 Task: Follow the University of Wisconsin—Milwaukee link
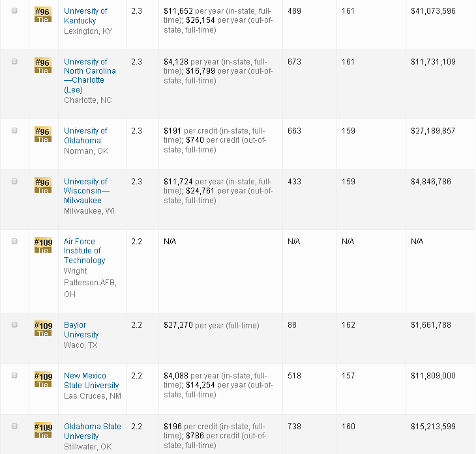pyautogui.click(x=87, y=191)
